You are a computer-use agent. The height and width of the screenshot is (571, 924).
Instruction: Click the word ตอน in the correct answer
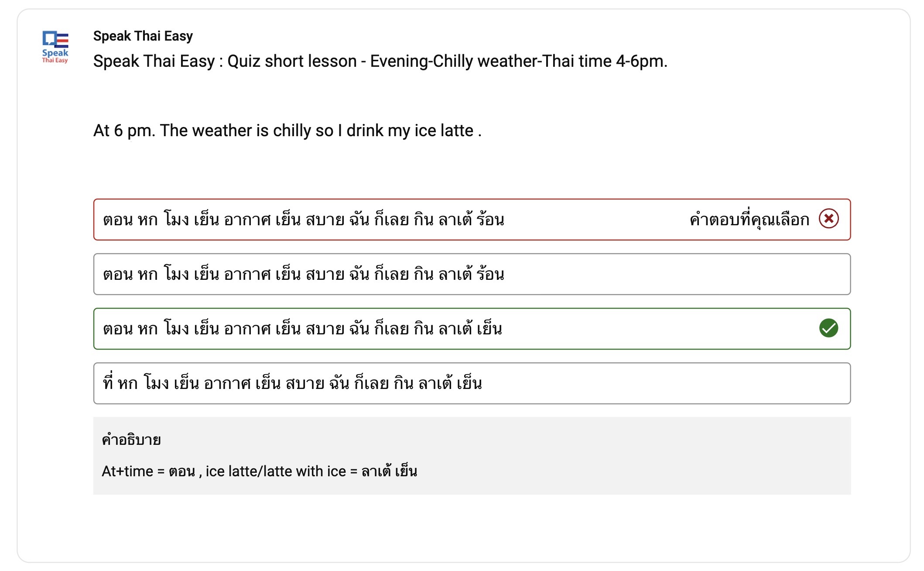tap(118, 329)
